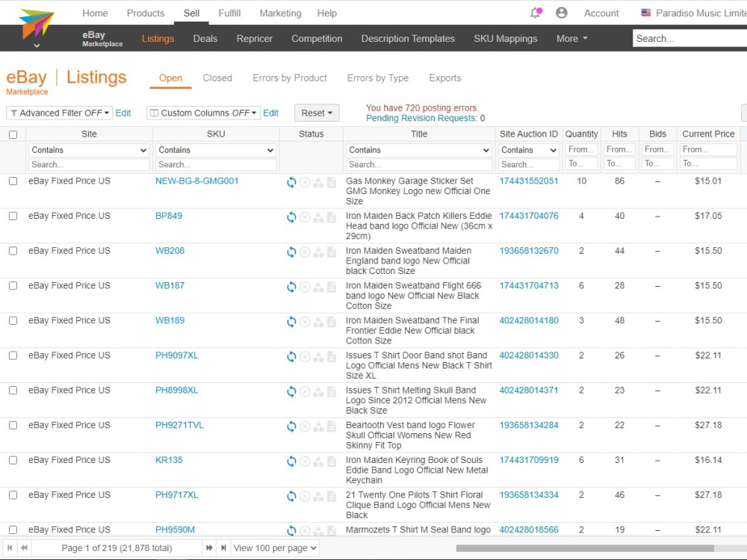The image size is (747, 560).
Task: Click hierarchy icon for WB189 row
Action: pos(318,321)
